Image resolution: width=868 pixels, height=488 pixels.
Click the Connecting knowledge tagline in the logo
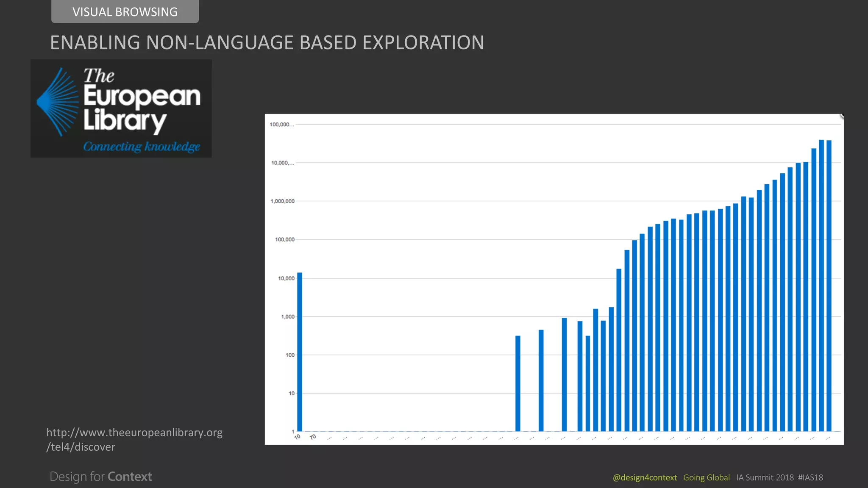click(142, 147)
